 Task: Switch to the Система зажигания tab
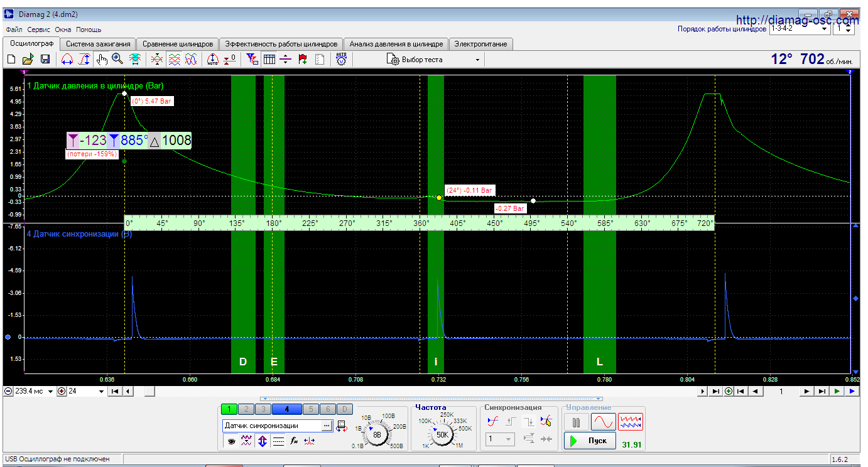tap(98, 44)
